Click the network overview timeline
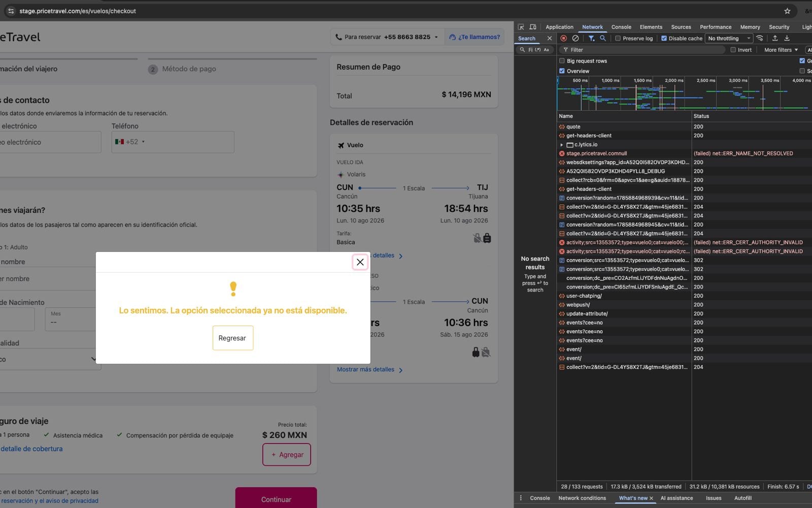812x508 pixels. click(x=684, y=93)
